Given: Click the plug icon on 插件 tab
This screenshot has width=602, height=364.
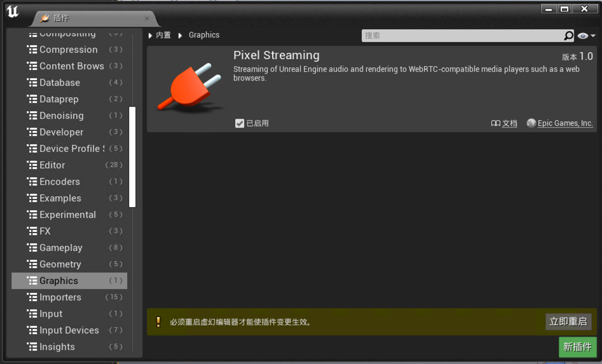Looking at the screenshot, I should (x=45, y=18).
